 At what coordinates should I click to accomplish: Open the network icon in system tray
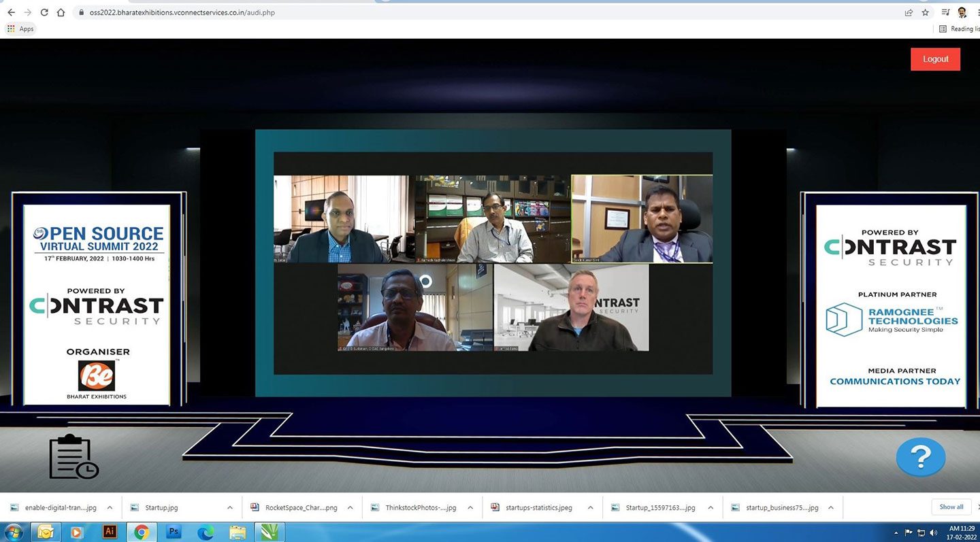point(921,532)
